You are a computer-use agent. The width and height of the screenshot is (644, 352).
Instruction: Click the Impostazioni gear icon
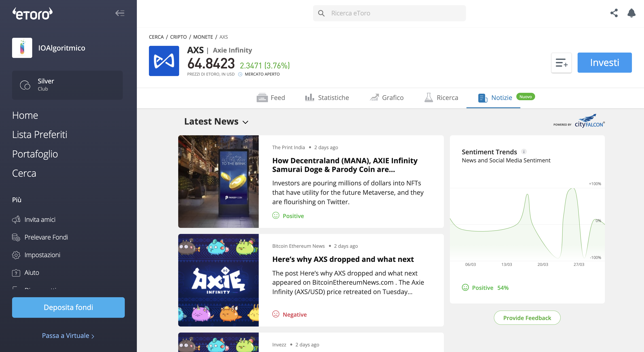coord(16,255)
